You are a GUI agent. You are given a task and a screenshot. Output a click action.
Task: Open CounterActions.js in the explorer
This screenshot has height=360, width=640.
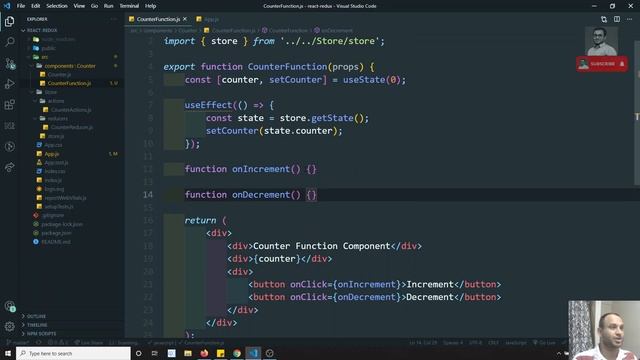[x=71, y=110]
